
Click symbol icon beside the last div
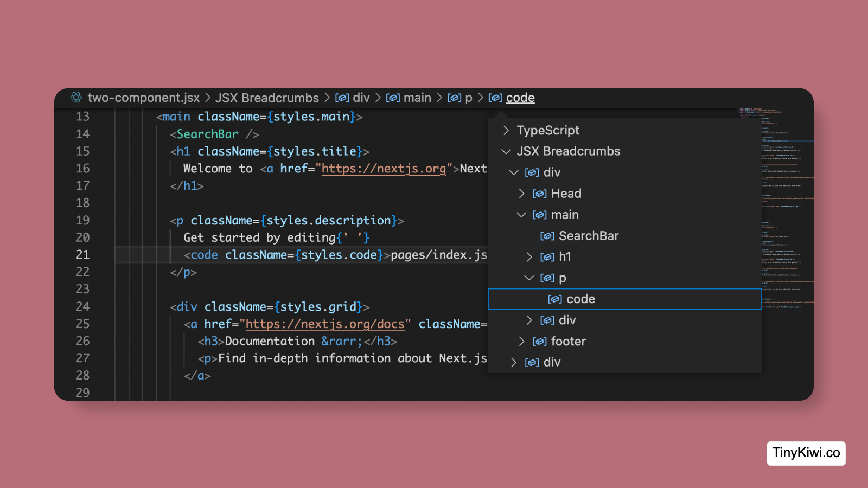tap(532, 362)
